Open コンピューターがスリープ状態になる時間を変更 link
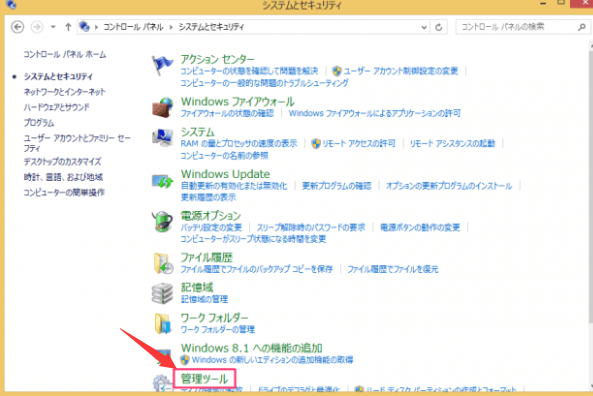 253,239
